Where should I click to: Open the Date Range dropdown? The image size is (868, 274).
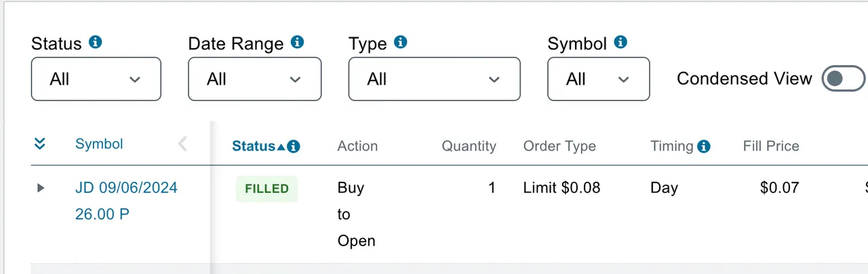click(x=254, y=79)
